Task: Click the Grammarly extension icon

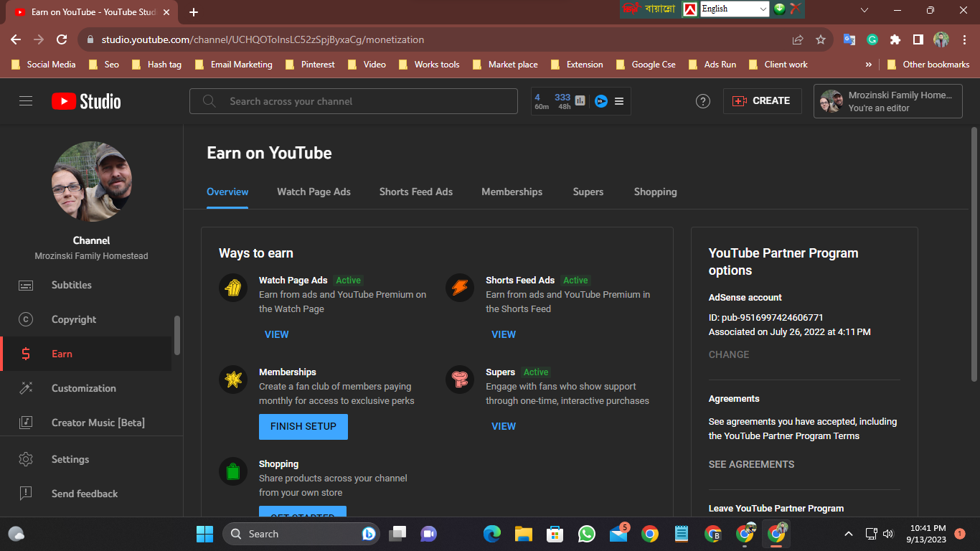Action: [x=872, y=39]
